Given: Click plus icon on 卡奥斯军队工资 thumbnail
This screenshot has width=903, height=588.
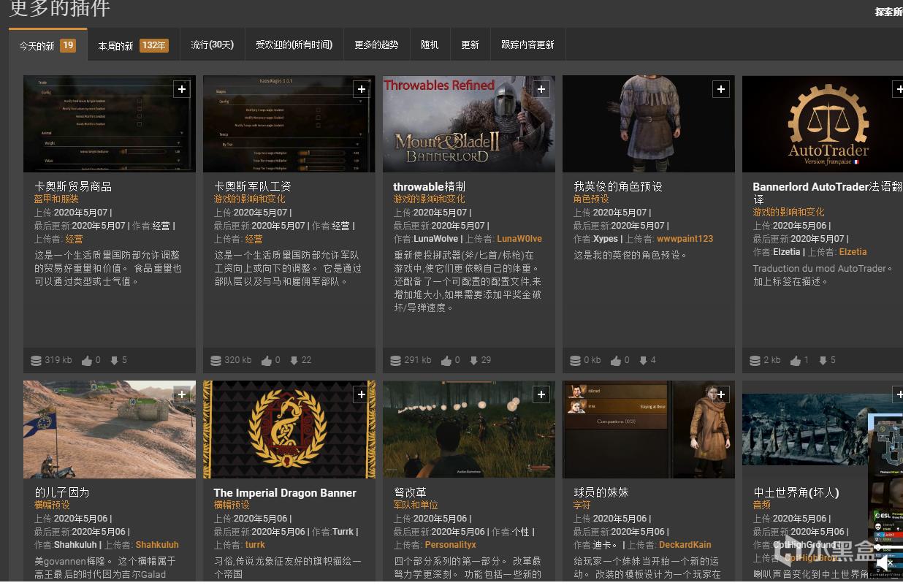Looking at the screenshot, I should point(362,89).
